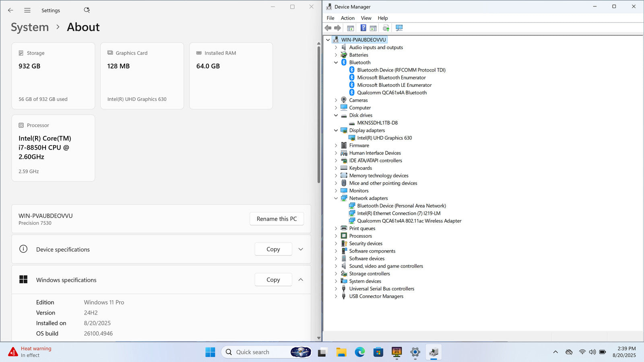This screenshot has width=644, height=362.
Task: Click the Settings search magnifier icon
Action: coord(87,10)
